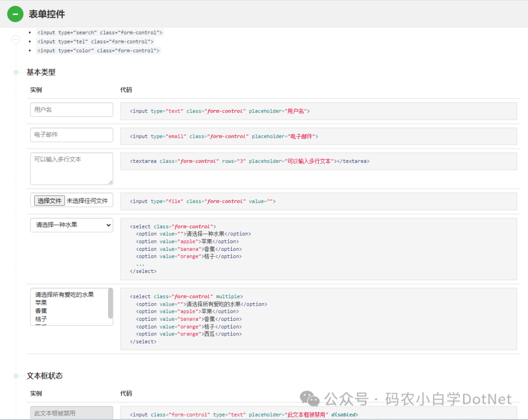Focus the 用户名 text input
This screenshot has width=528, height=420.
tap(71, 110)
